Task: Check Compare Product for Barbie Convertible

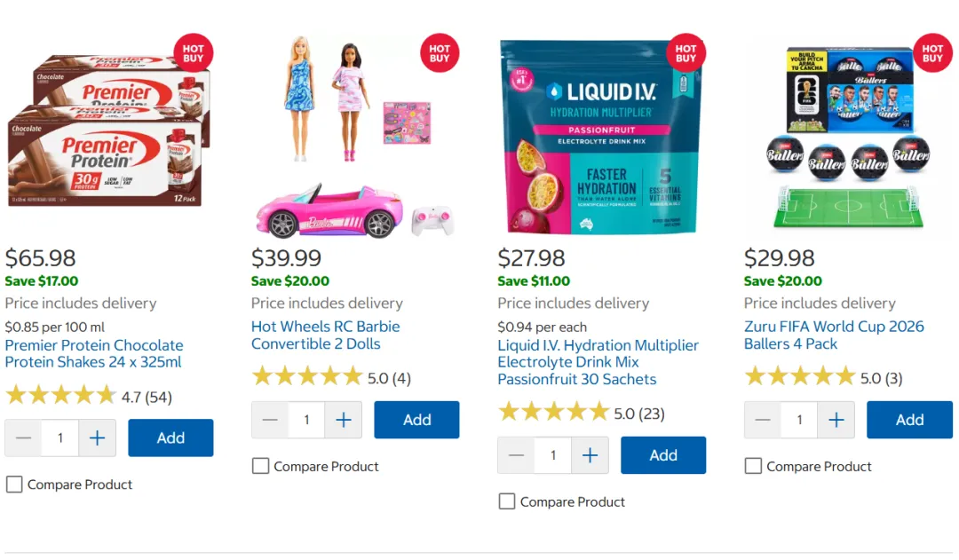Action: [x=260, y=467]
